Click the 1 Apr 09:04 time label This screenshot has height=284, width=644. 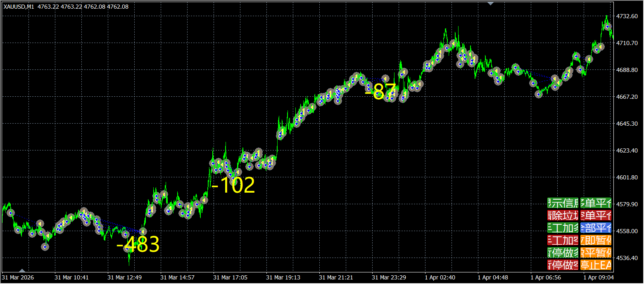[x=599, y=277]
